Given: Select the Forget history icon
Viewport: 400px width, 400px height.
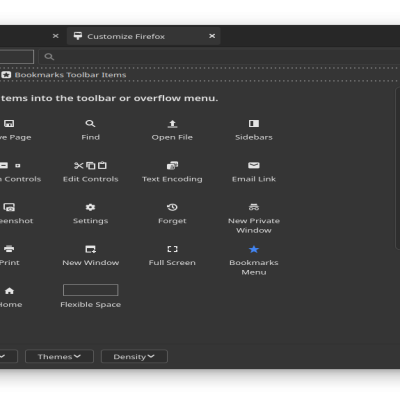Looking at the screenshot, I should click(172, 207).
